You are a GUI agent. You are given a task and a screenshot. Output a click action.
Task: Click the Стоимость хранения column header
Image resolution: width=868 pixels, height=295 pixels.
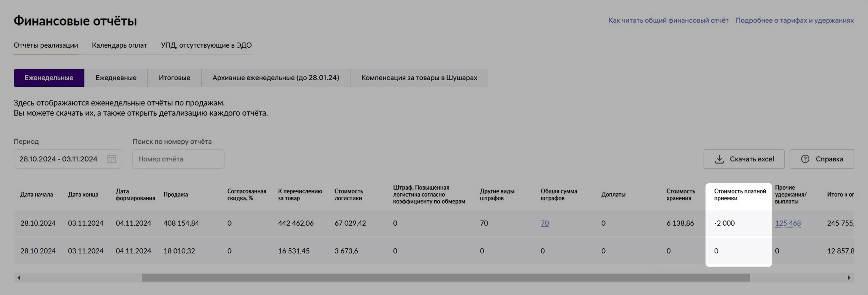681,194
